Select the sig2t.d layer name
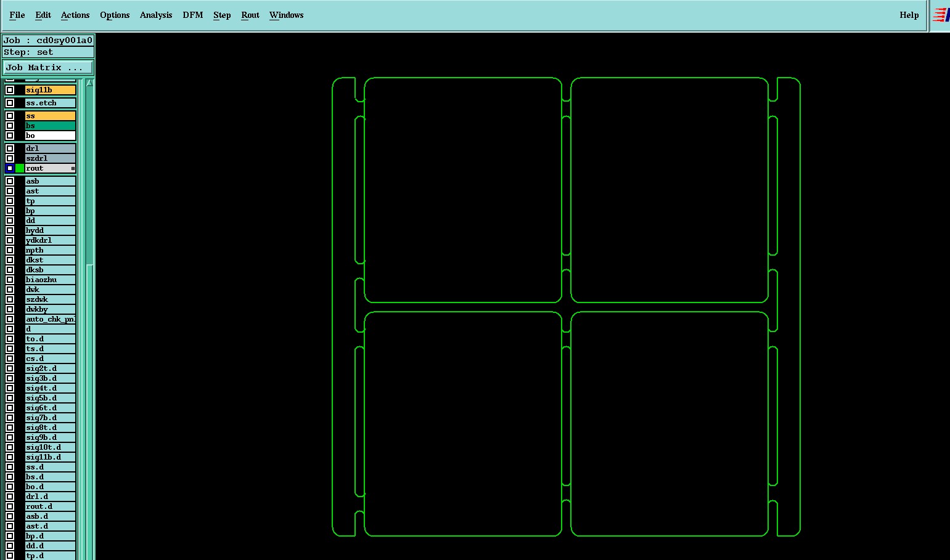The width and height of the screenshot is (950, 560). click(x=51, y=368)
